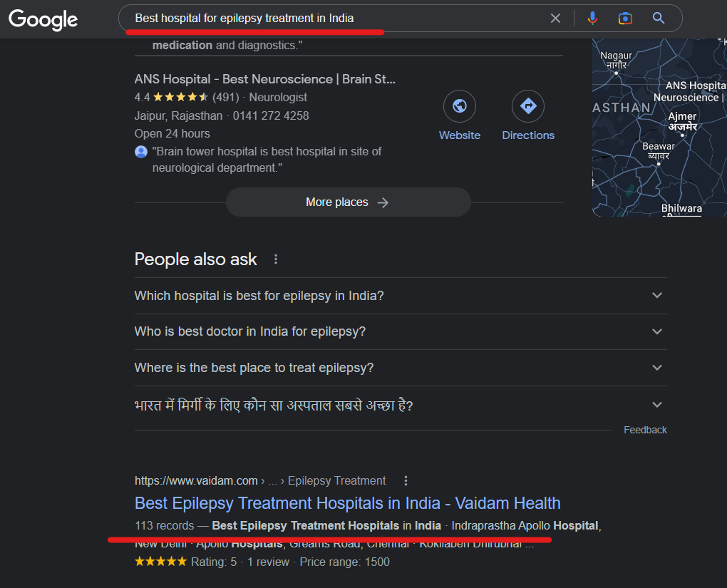Open Google Lens camera search

[625, 19]
